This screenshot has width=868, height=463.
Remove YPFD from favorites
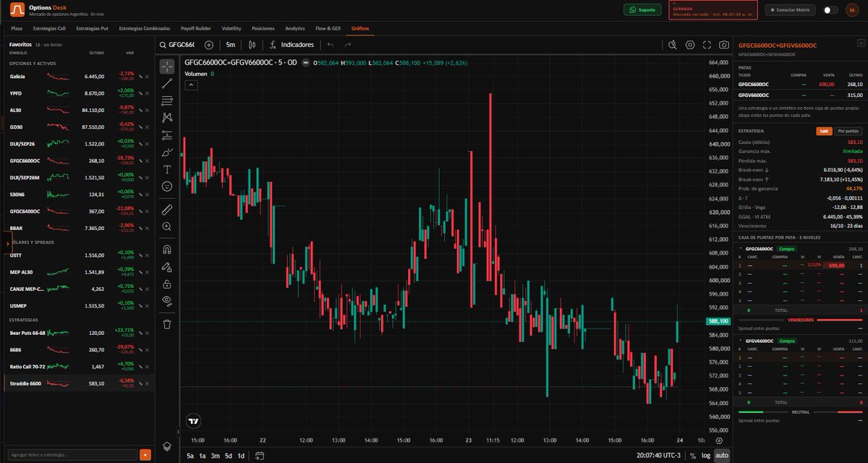pos(147,93)
